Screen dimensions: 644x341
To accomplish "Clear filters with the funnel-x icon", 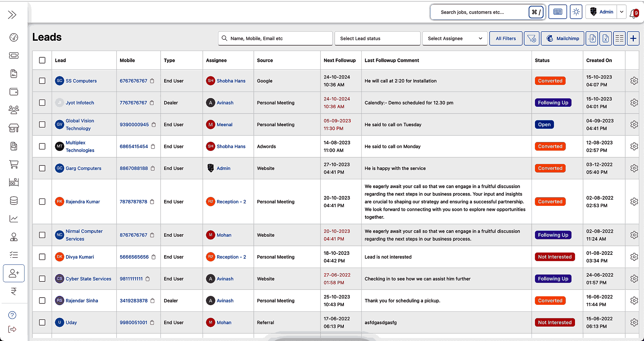I will point(532,38).
